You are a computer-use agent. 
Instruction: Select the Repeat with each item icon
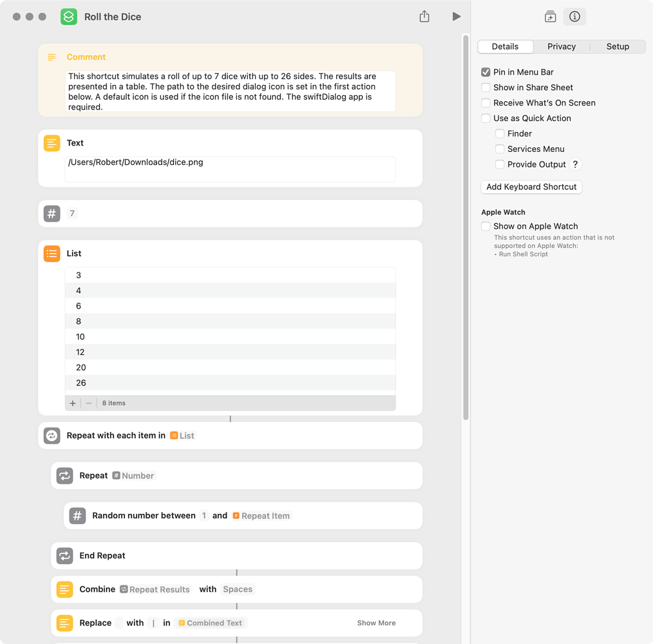point(52,435)
